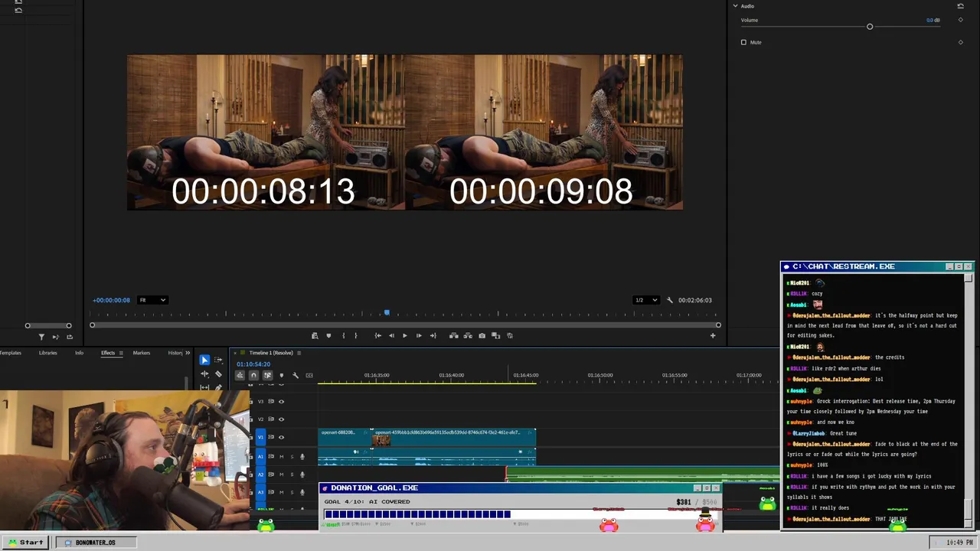Screen dimensions: 980x551
Task: Click A1 track target button
Action: pos(260,456)
